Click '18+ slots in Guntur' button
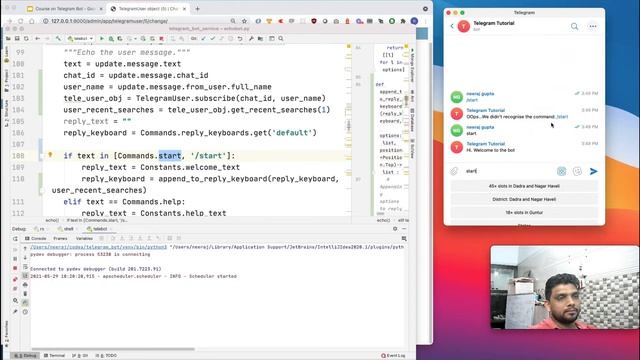The width and height of the screenshot is (640, 360). (524, 213)
